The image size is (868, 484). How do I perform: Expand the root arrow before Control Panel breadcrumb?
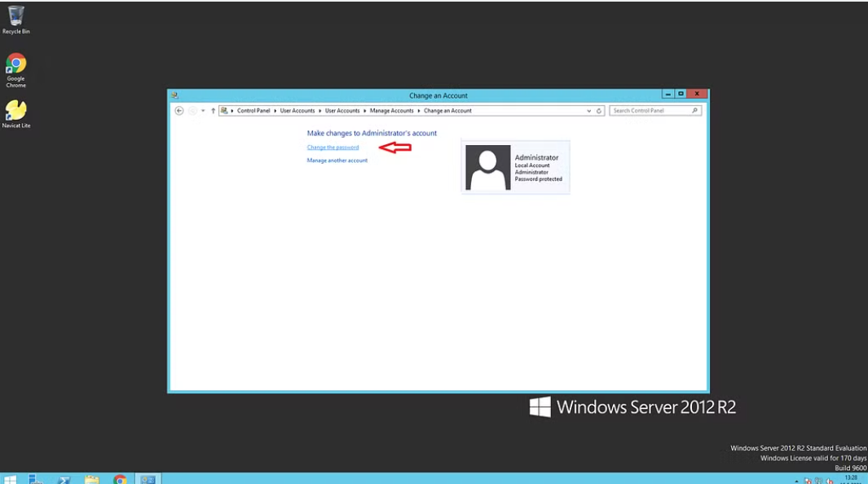click(232, 111)
